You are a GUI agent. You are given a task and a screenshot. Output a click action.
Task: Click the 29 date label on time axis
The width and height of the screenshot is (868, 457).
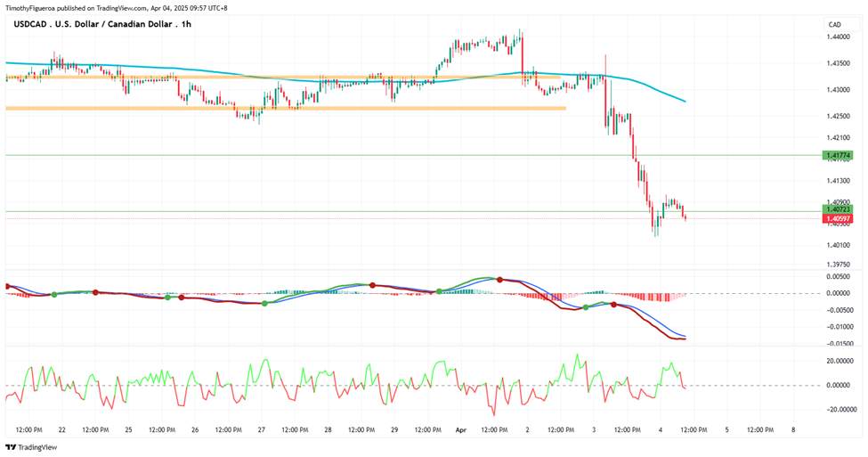(394, 430)
